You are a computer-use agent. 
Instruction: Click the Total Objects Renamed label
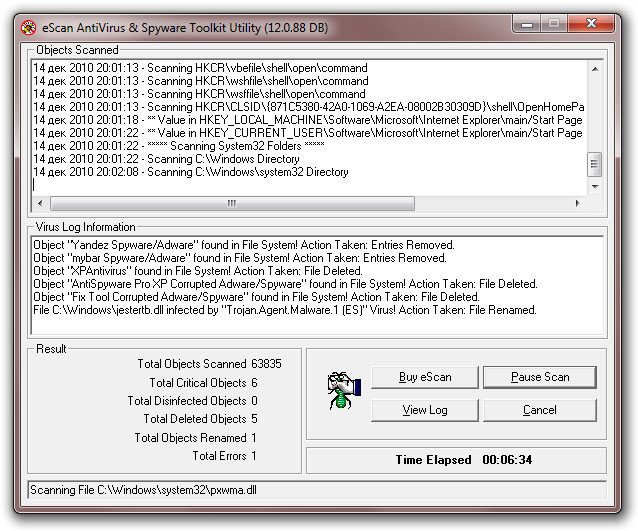coord(190,438)
